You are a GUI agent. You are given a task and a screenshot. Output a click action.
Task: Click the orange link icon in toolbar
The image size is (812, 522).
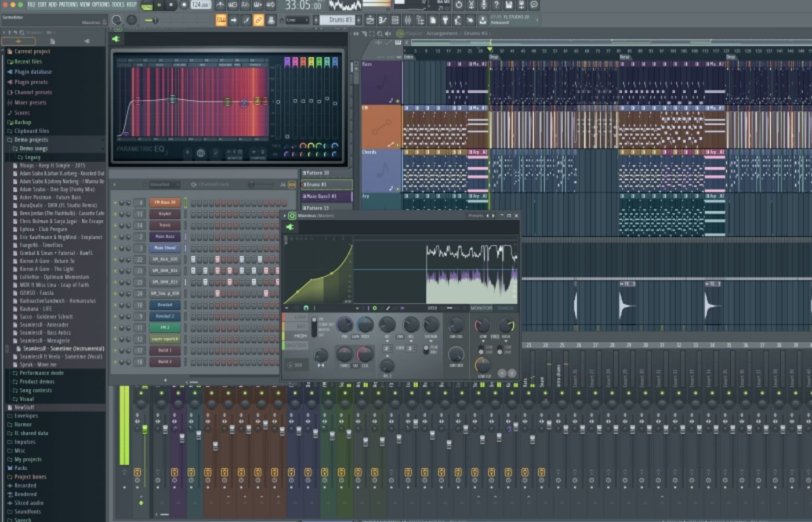click(258, 20)
